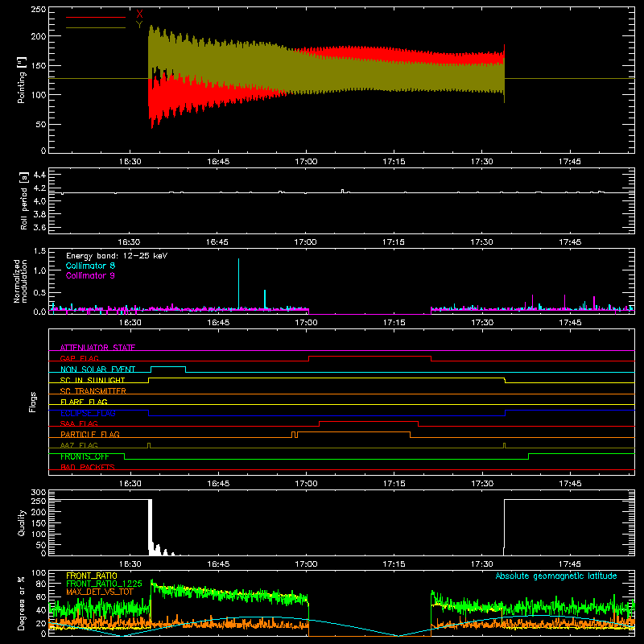The height and width of the screenshot is (644, 644).
Task: Click the FRONT_RATIO_1225 legend entry
Action: pyautogui.click(x=104, y=584)
